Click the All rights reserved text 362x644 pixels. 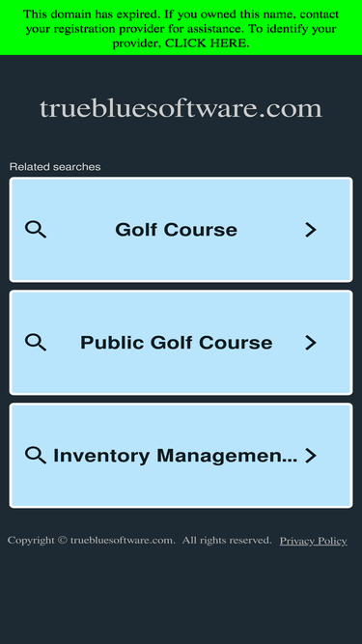(x=227, y=540)
